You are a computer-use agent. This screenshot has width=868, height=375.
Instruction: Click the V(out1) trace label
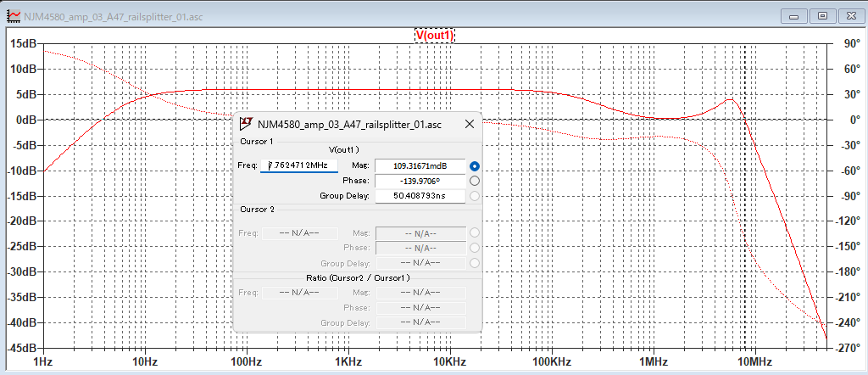tap(434, 35)
